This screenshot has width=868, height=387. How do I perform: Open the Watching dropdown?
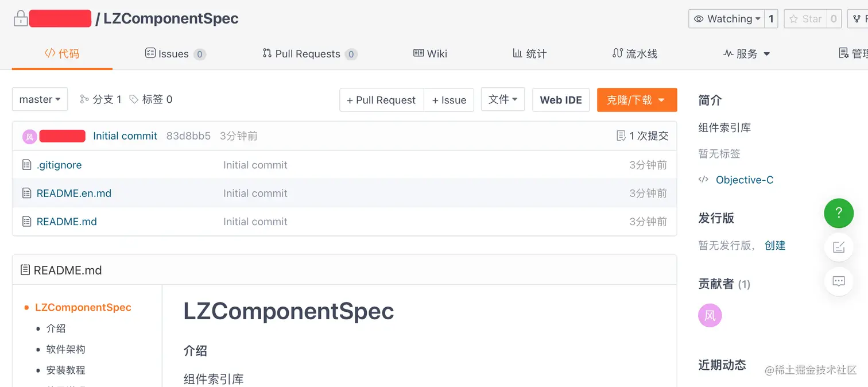(x=727, y=19)
